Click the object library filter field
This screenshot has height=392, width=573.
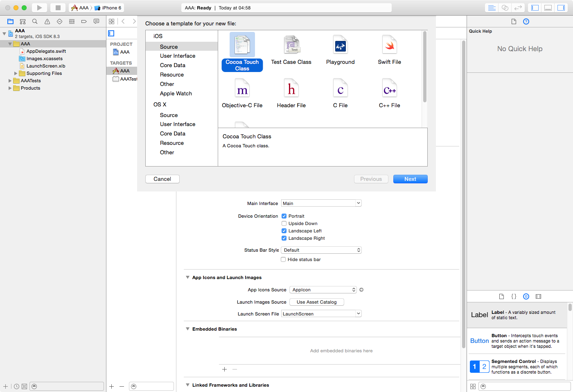pyautogui.click(x=525, y=386)
